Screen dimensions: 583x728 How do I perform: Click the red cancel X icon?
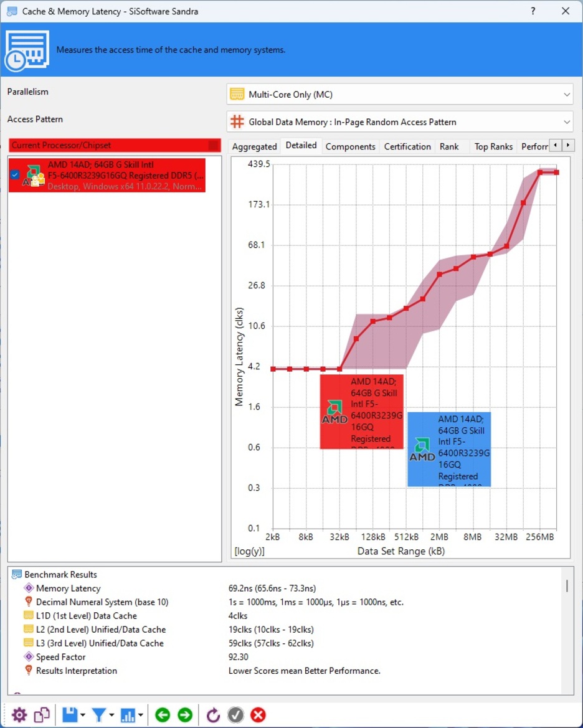pos(258,714)
